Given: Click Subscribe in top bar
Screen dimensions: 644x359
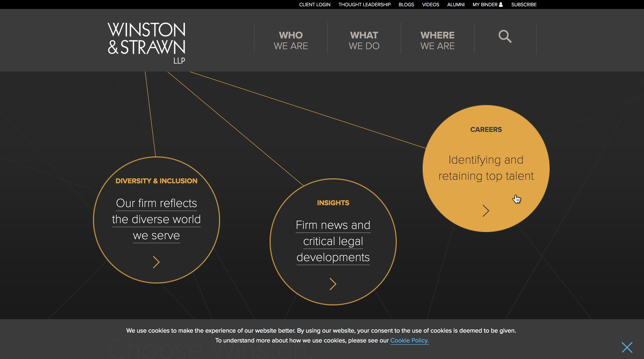Looking at the screenshot, I should point(524,4).
